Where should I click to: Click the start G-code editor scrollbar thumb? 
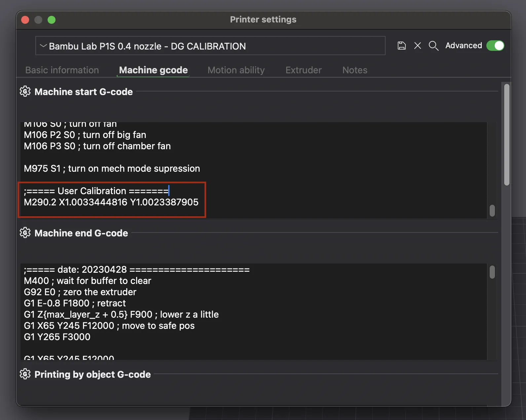[492, 211]
